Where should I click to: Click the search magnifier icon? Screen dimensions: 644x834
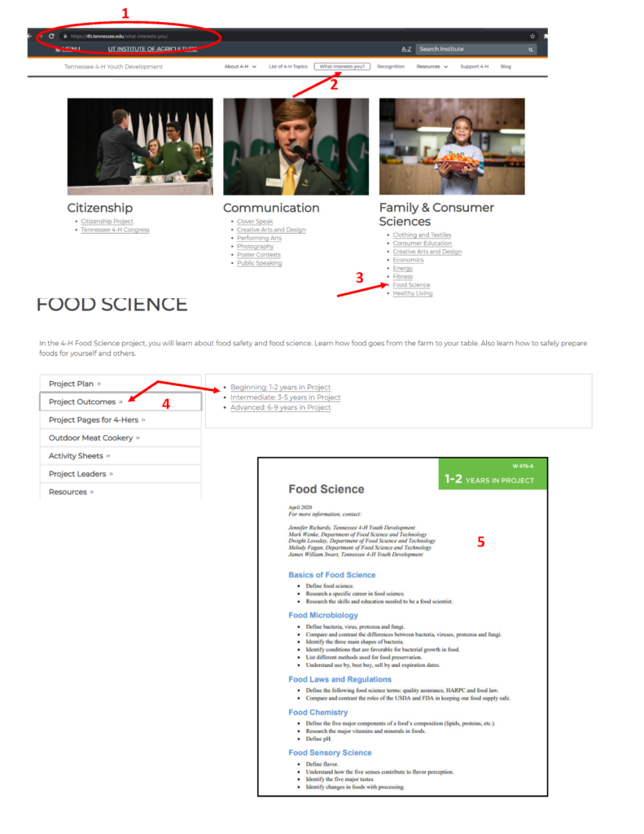click(530, 50)
